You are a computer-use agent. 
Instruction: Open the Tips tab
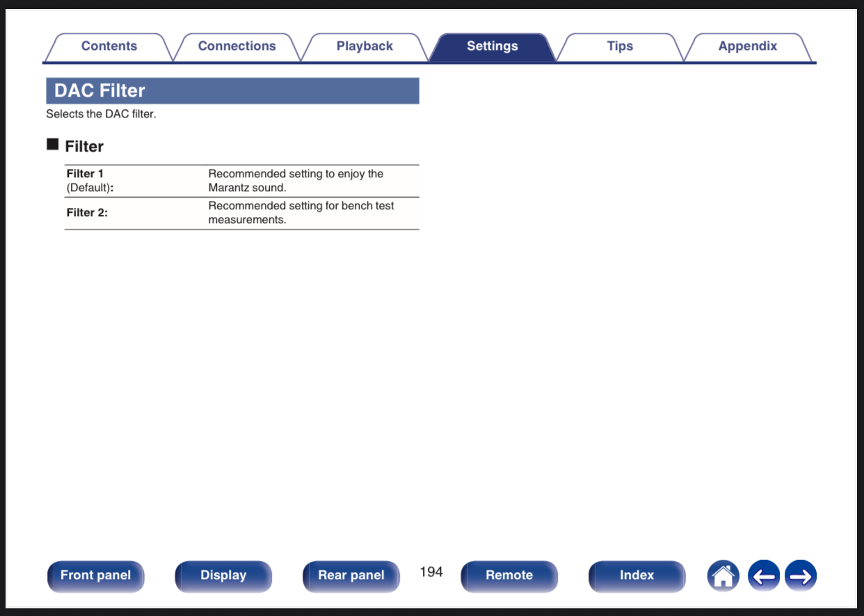coord(619,47)
